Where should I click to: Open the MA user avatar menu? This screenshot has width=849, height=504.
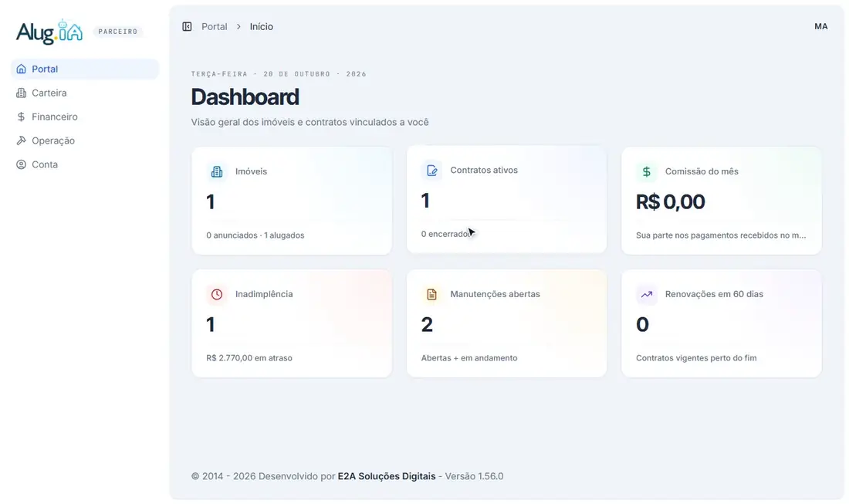click(821, 26)
